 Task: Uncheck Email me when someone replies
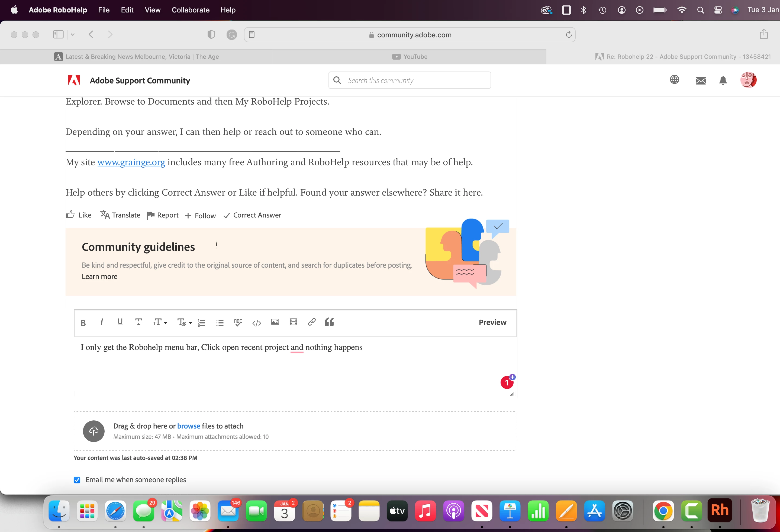click(77, 480)
